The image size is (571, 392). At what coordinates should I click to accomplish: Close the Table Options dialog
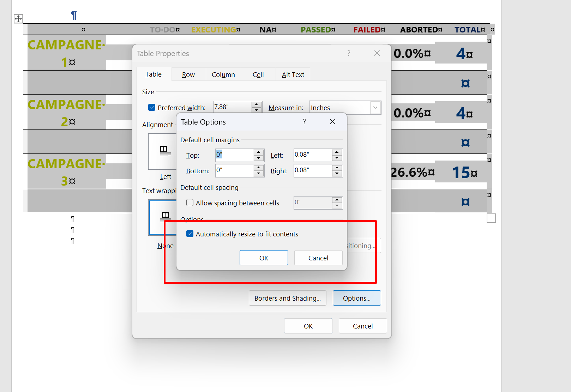[x=332, y=122]
